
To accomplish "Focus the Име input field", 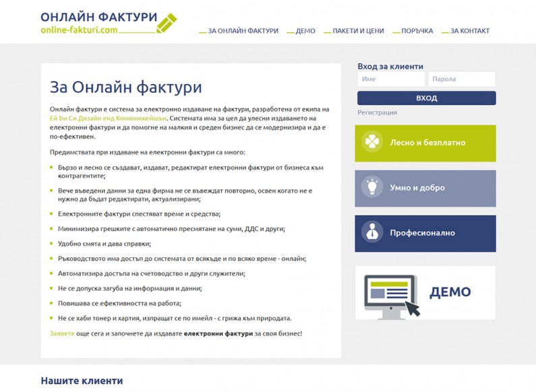I will tap(391, 79).
